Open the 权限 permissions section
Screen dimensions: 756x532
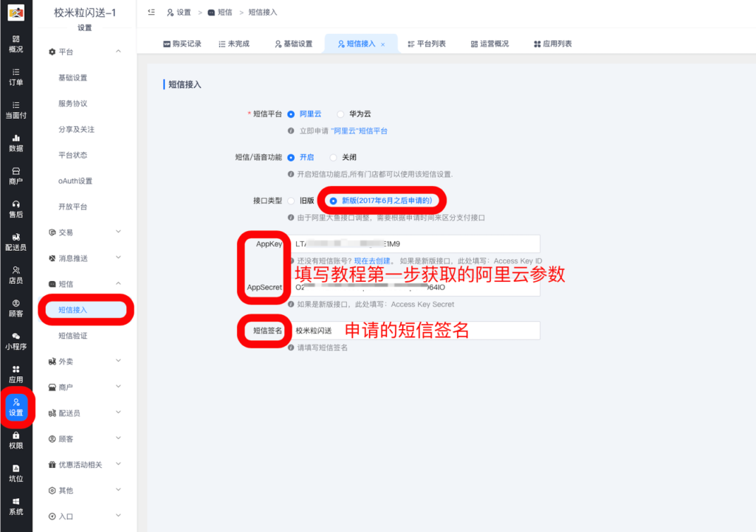point(15,441)
